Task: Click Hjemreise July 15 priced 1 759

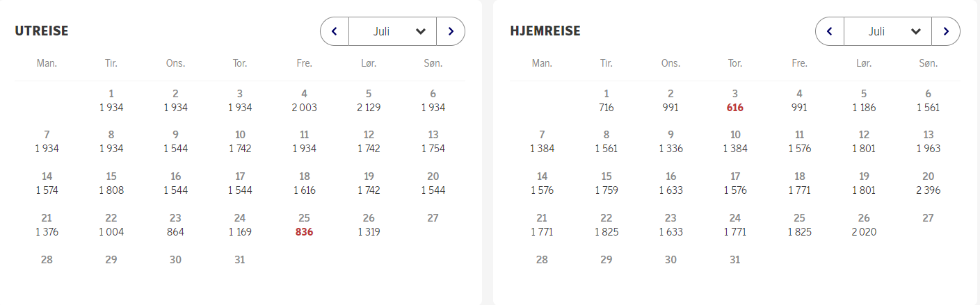Action: [607, 183]
